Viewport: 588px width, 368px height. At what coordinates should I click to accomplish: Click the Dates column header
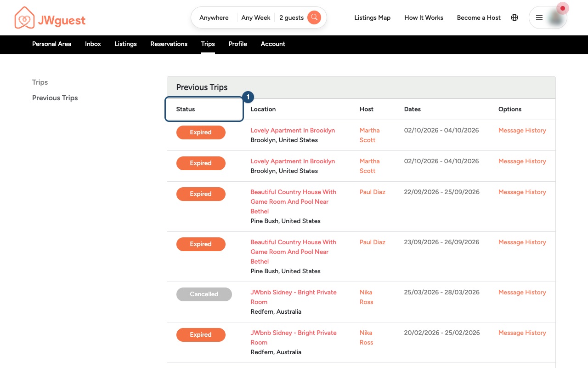pyautogui.click(x=413, y=109)
